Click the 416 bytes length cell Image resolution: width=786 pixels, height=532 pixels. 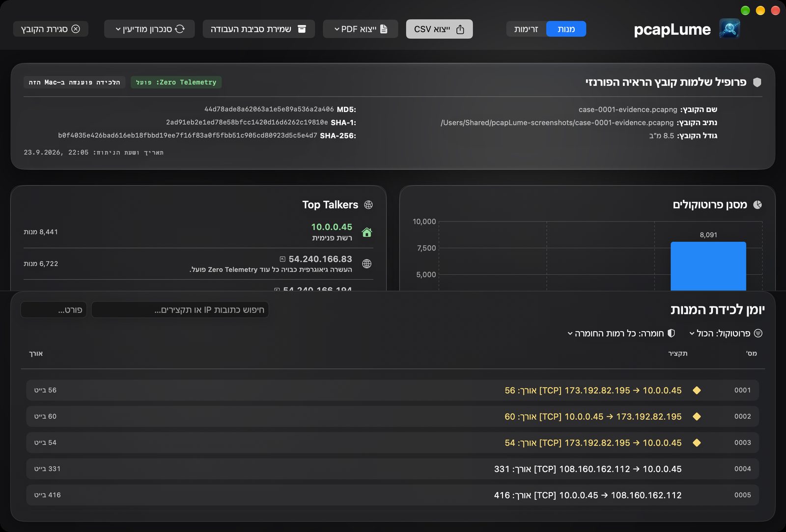(47, 495)
